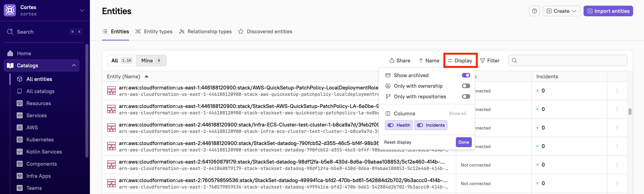Click Done in Display panel
This screenshot has width=644, height=194.
[463, 142]
